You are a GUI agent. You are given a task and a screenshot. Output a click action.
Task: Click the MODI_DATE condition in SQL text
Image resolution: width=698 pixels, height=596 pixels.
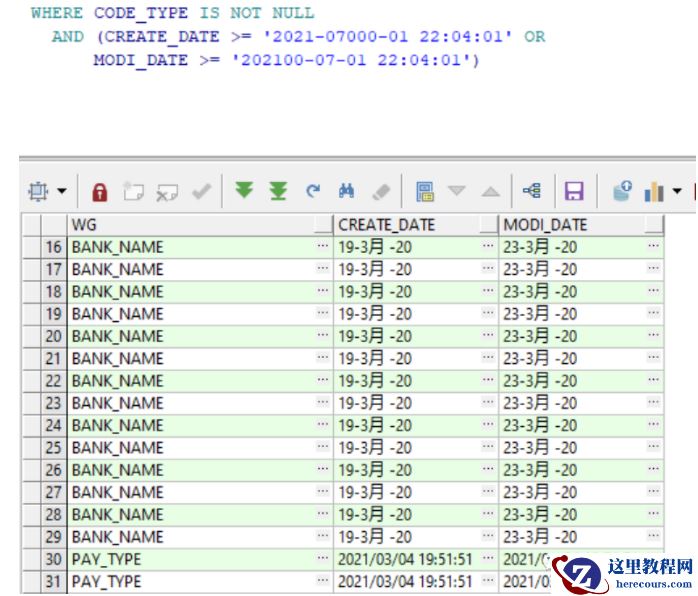pyautogui.click(x=284, y=60)
